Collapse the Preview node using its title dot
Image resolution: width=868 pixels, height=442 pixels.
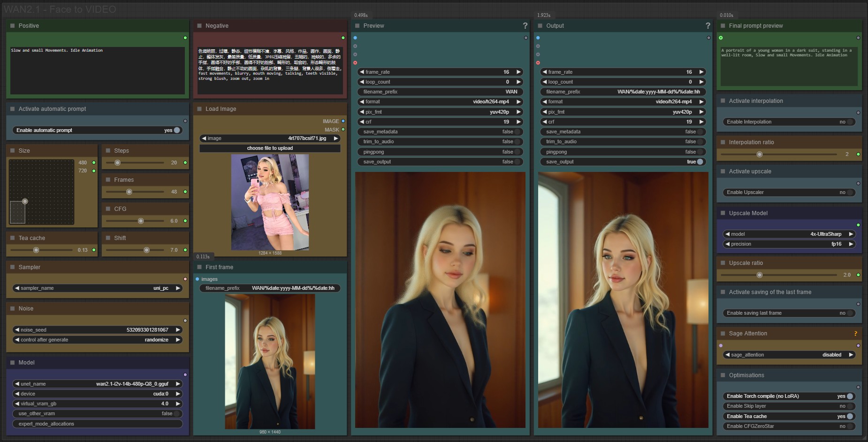358,26
